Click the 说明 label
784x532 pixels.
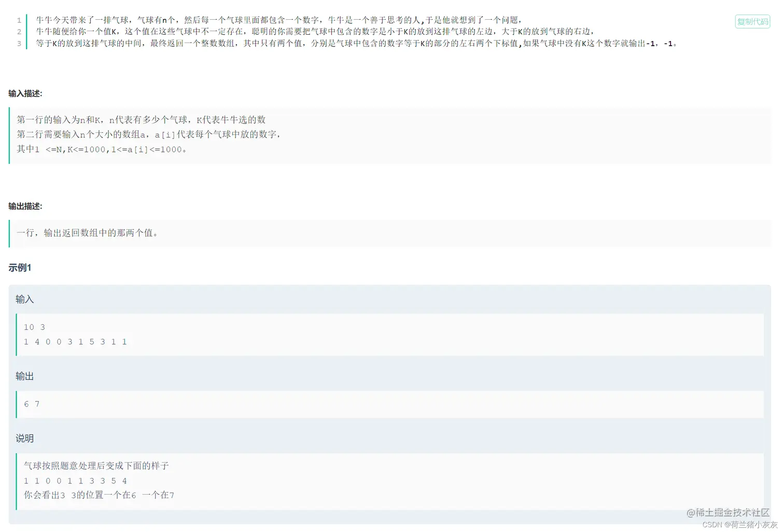[24, 438]
